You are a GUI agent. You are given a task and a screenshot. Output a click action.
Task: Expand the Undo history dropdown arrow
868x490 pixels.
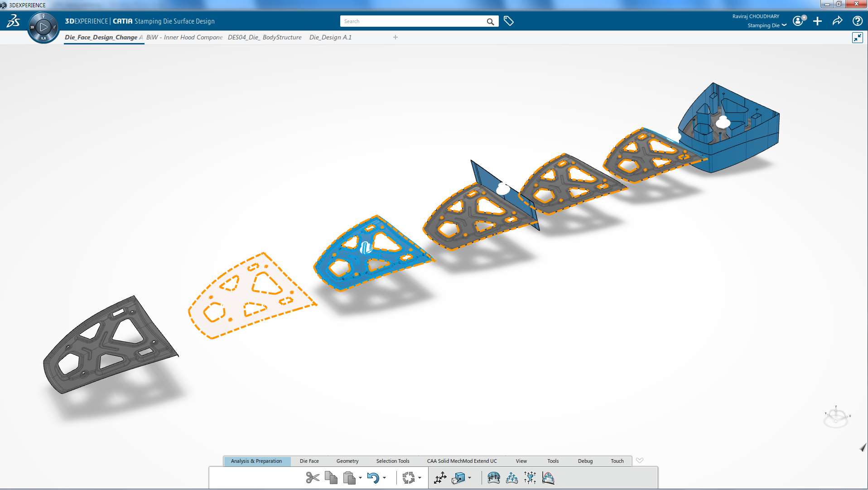coord(385,478)
